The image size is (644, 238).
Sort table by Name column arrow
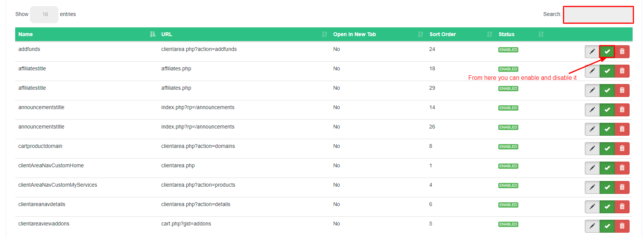click(x=153, y=34)
